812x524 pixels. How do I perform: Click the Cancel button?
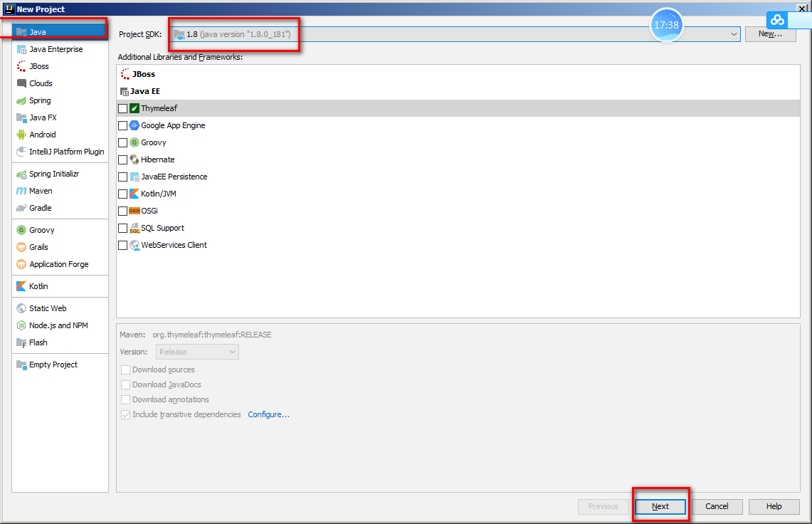pyautogui.click(x=717, y=506)
